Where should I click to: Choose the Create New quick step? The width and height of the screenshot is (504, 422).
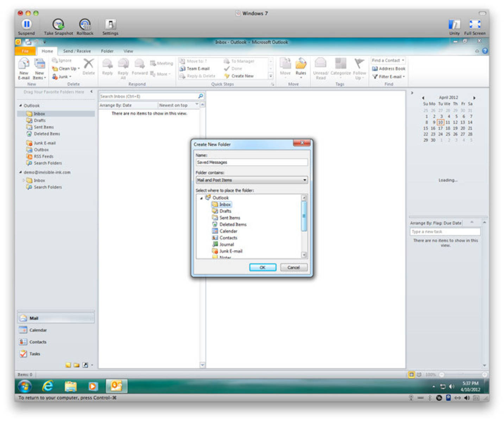tap(239, 76)
